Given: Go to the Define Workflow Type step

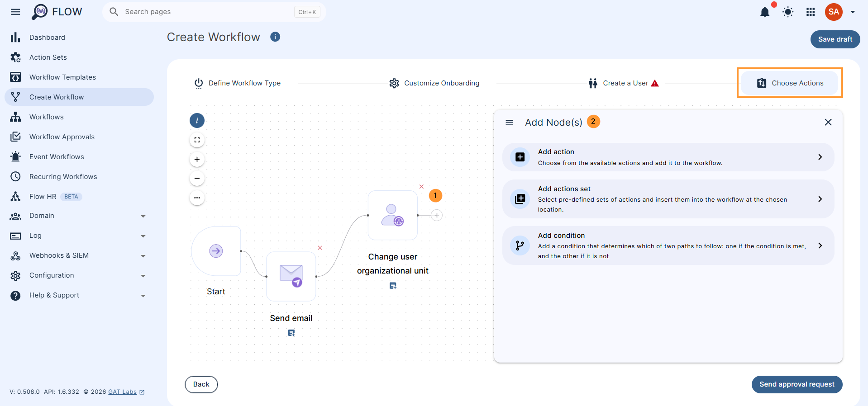Looking at the screenshot, I should tap(238, 83).
